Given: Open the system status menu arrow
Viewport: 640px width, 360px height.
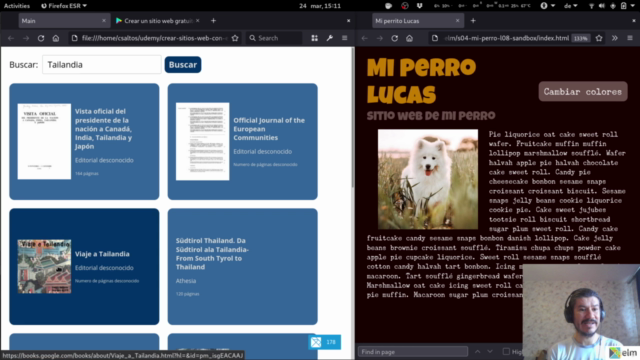Looking at the screenshot, I should [x=634, y=6].
